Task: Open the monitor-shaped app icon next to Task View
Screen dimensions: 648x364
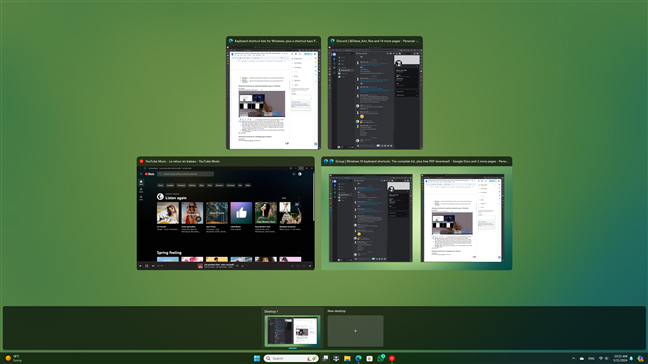Action: pyautogui.click(x=336, y=358)
